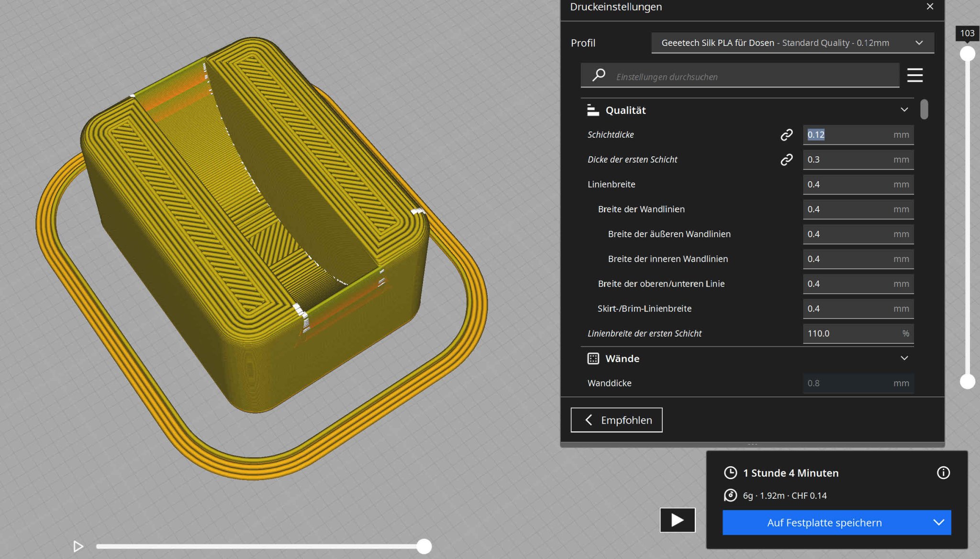Screen dimensions: 980x559
Task: Click the Wände category icon
Action: click(593, 359)
